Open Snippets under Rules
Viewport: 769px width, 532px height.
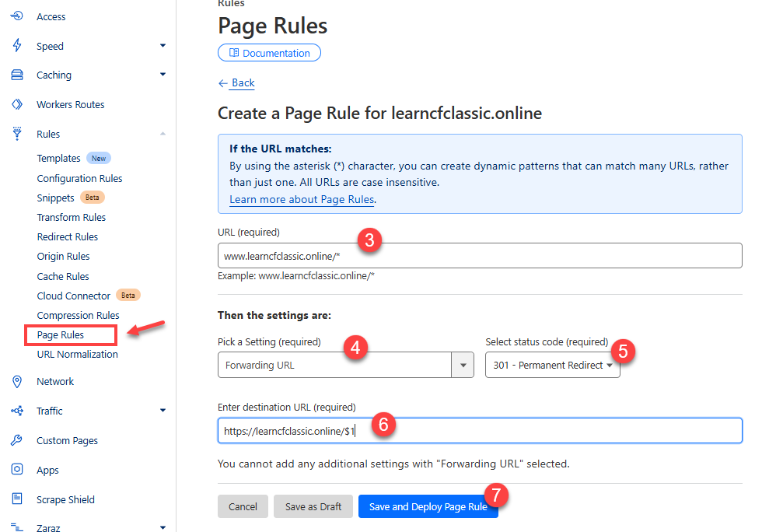tap(55, 198)
